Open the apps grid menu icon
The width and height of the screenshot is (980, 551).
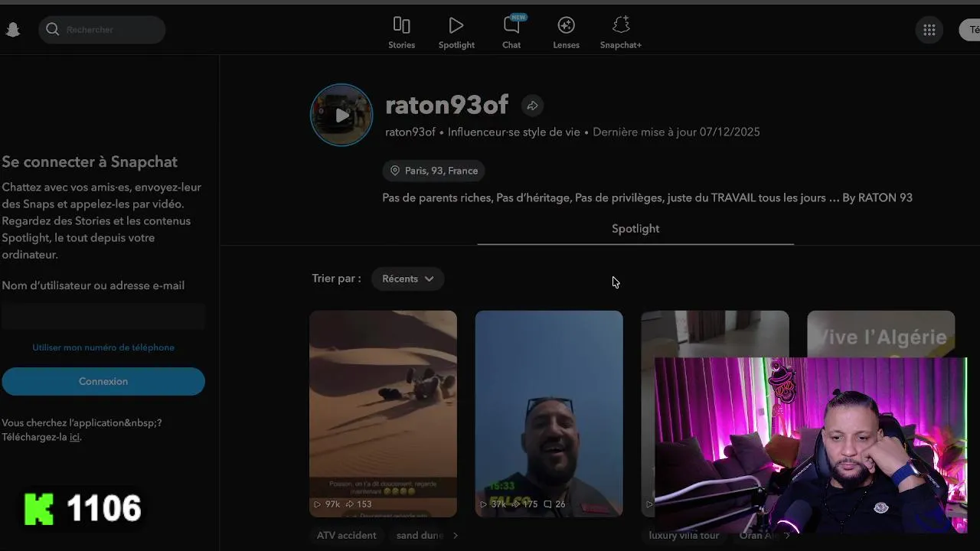tap(929, 30)
